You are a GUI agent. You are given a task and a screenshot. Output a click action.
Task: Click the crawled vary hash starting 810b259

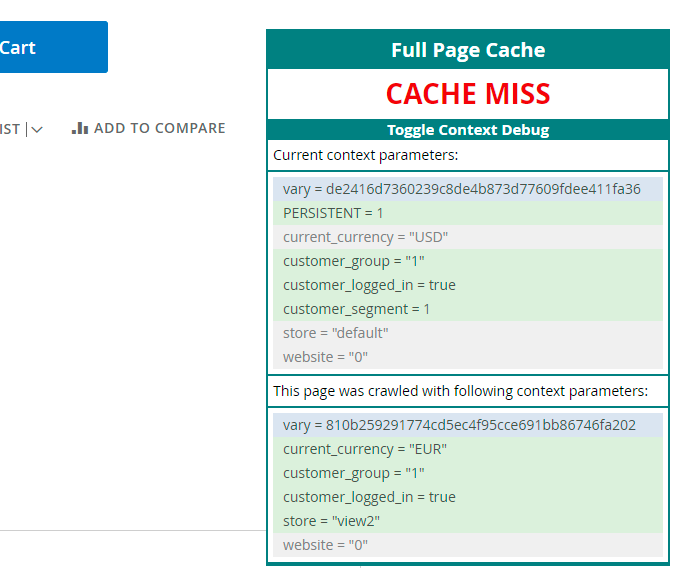click(x=459, y=425)
